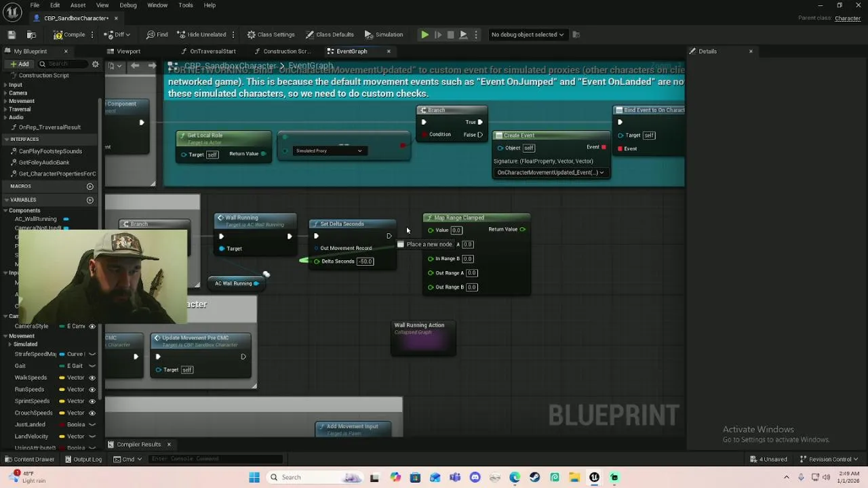Collapse the Components variable category
The image size is (868, 488).
(x=5, y=211)
